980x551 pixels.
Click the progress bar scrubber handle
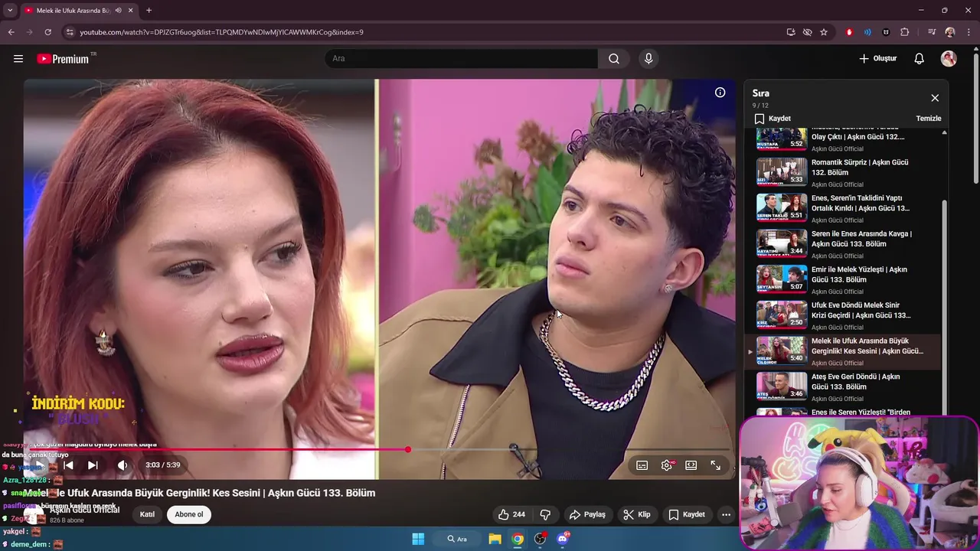408,450
